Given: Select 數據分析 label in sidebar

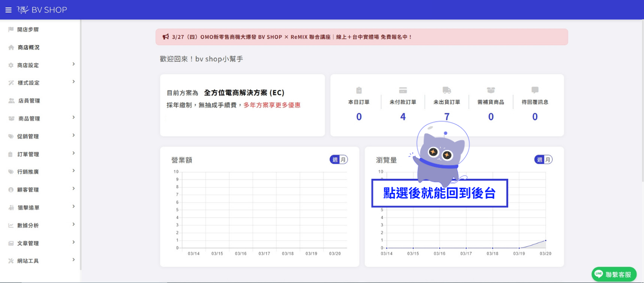Looking at the screenshot, I should (28, 225).
